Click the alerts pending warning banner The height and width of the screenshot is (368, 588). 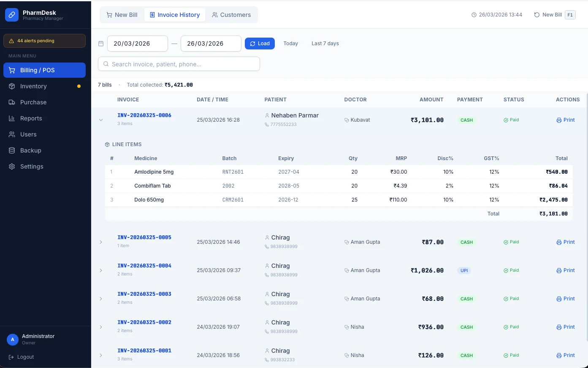coord(44,41)
